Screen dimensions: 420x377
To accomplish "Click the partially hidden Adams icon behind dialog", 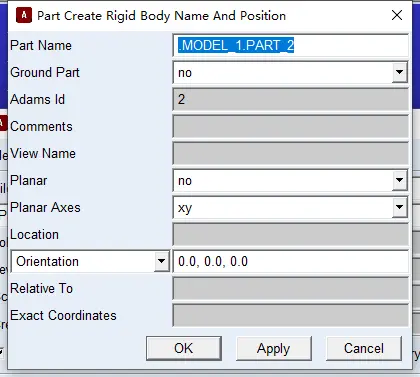I will 3,124.
